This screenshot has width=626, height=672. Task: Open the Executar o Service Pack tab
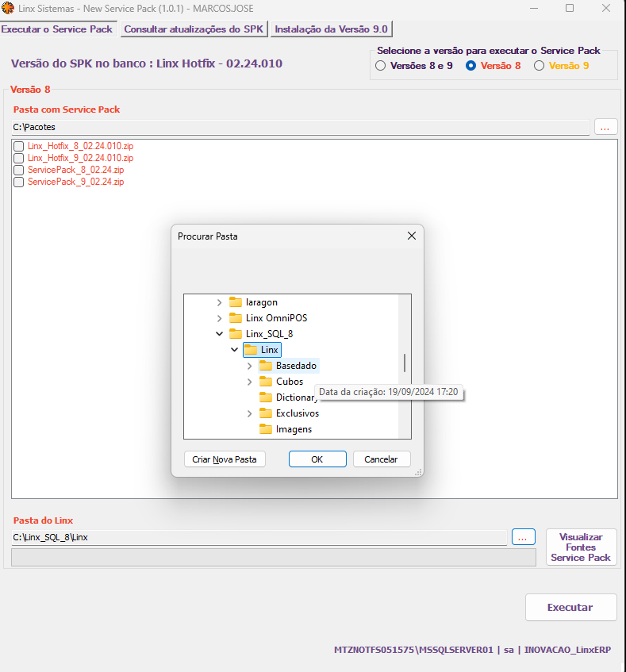pos(58,29)
